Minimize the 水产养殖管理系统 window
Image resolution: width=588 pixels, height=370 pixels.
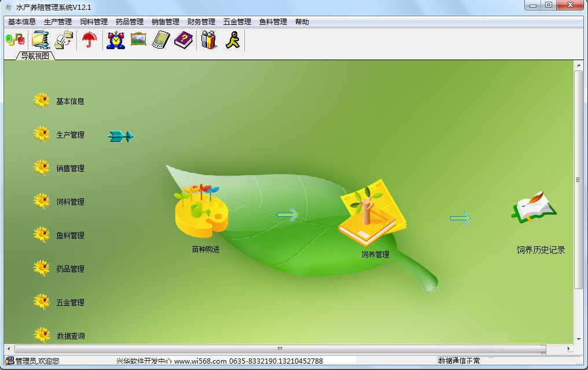(x=533, y=5)
